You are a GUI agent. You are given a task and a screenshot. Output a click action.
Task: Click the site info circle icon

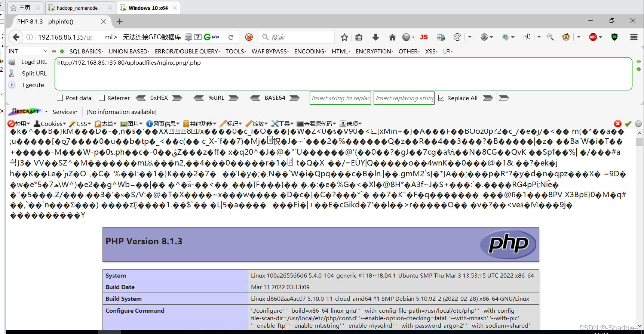[x=30, y=37]
